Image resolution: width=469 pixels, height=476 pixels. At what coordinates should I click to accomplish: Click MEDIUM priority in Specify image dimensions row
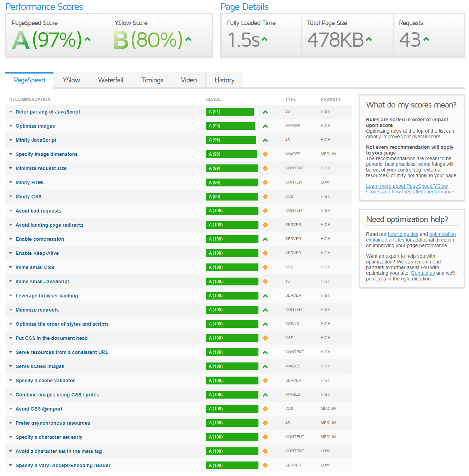[x=328, y=154]
